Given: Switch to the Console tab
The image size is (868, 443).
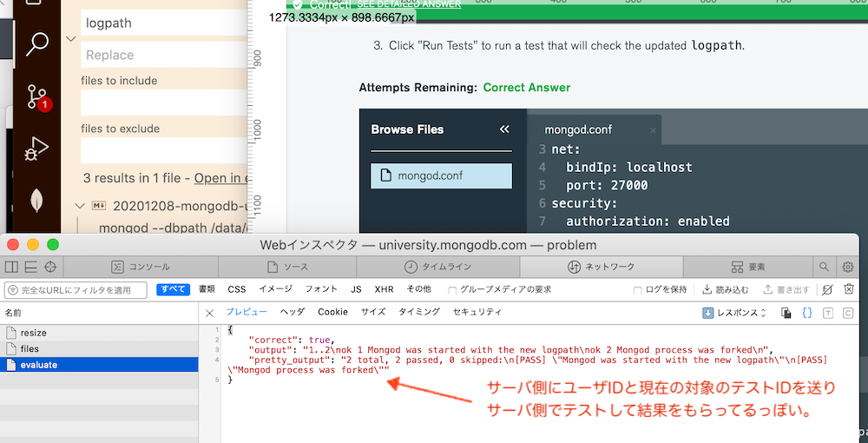Looking at the screenshot, I should click(141, 267).
